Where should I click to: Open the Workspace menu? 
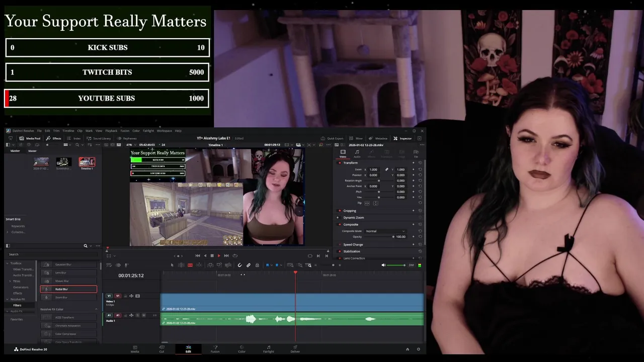[165, 131]
